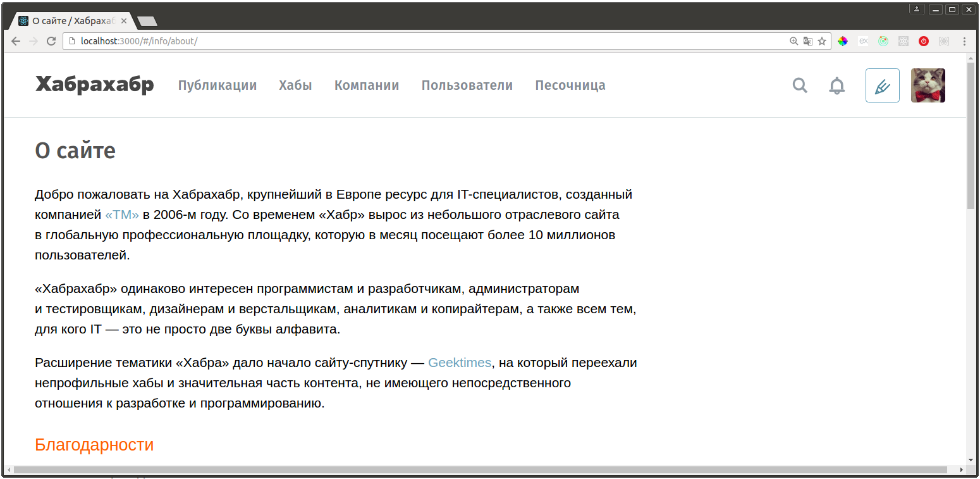This screenshot has width=980, height=479.
Task: Open the green orbit-rings extension icon
Action: 883,41
